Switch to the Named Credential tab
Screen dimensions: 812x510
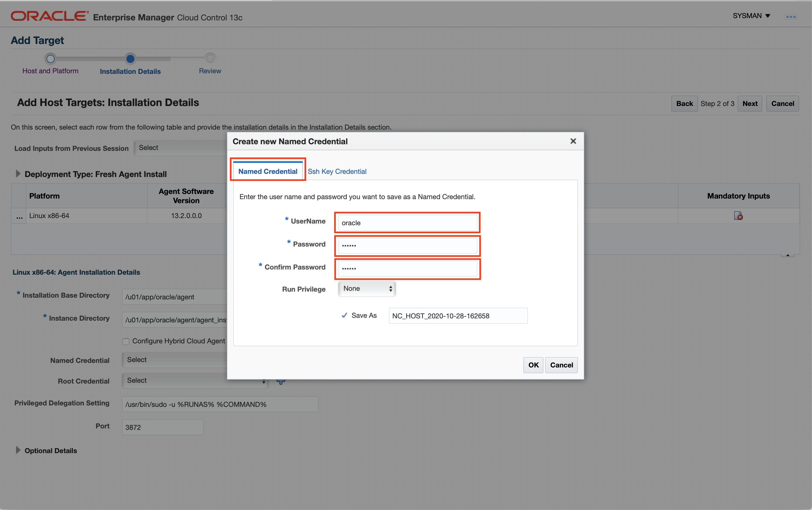pyautogui.click(x=268, y=171)
